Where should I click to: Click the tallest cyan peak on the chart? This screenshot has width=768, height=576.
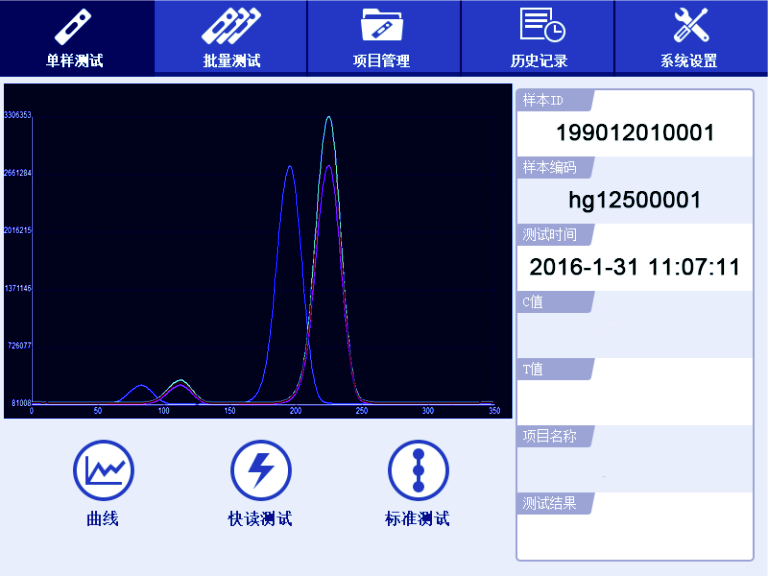328,118
